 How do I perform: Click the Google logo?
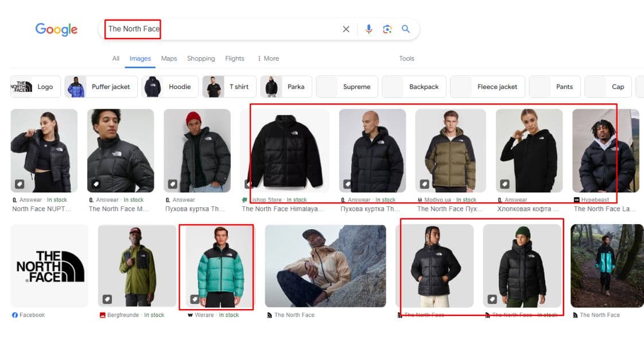pyautogui.click(x=56, y=29)
